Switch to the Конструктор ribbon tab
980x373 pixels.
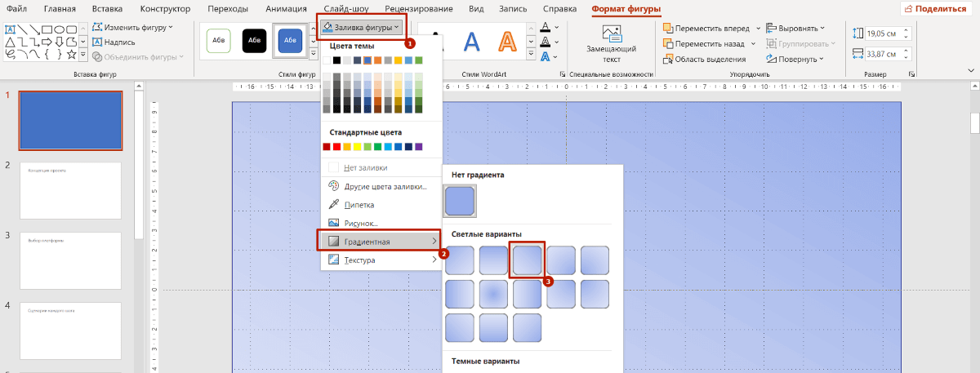pyautogui.click(x=165, y=9)
